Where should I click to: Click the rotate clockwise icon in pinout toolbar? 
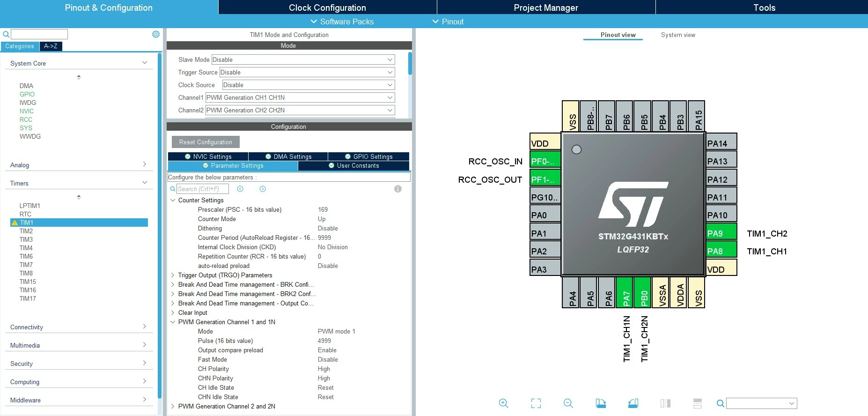(x=601, y=403)
